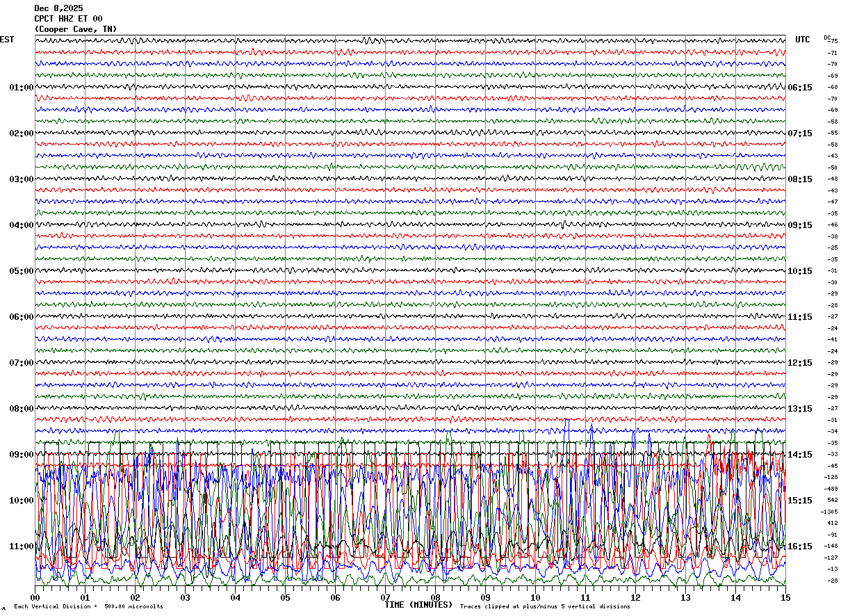Image resolution: width=841 pixels, height=616 pixels.
Task: Click the location label (Cooper Cave, TN)
Action: pos(76,29)
